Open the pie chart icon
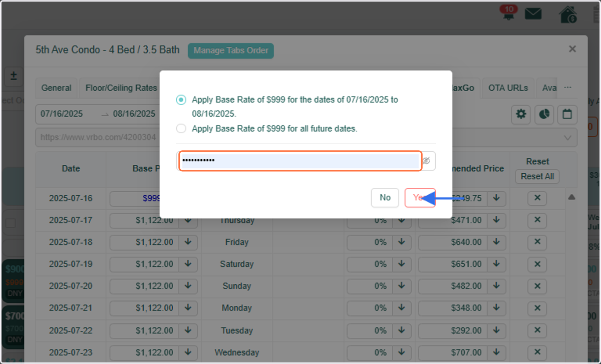This screenshot has height=364, width=601. 544,114
